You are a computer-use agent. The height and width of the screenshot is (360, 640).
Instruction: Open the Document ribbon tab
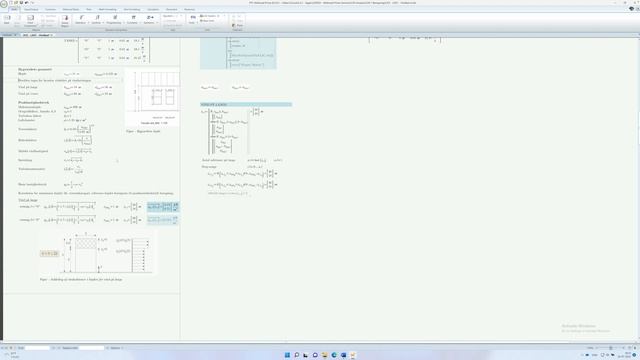pos(171,9)
